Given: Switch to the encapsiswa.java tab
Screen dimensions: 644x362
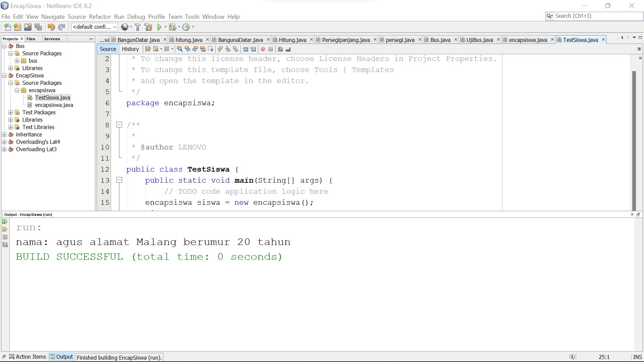Looking at the screenshot, I should tap(527, 40).
